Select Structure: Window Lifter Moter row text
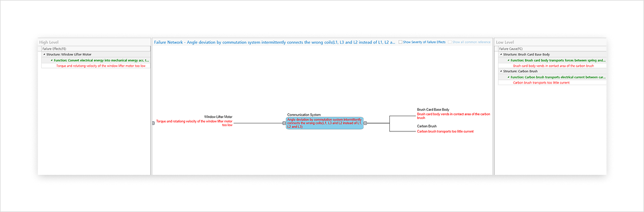 [69, 54]
